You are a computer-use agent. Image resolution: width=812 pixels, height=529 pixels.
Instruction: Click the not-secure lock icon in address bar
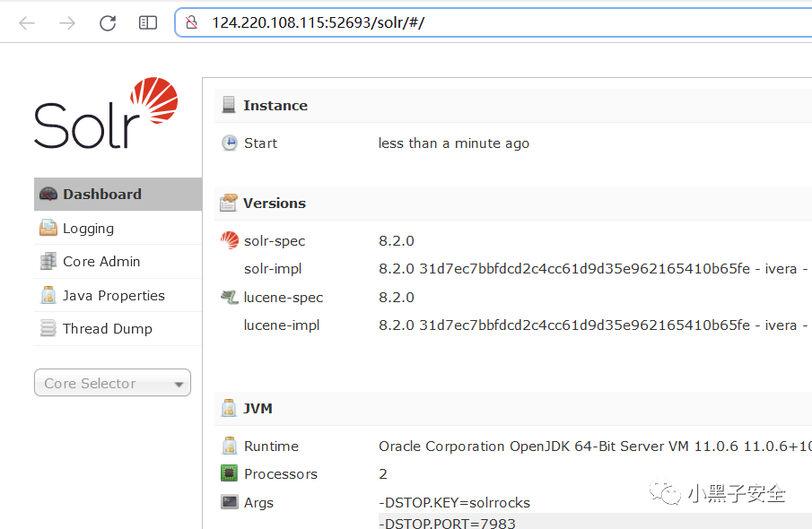(192, 22)
